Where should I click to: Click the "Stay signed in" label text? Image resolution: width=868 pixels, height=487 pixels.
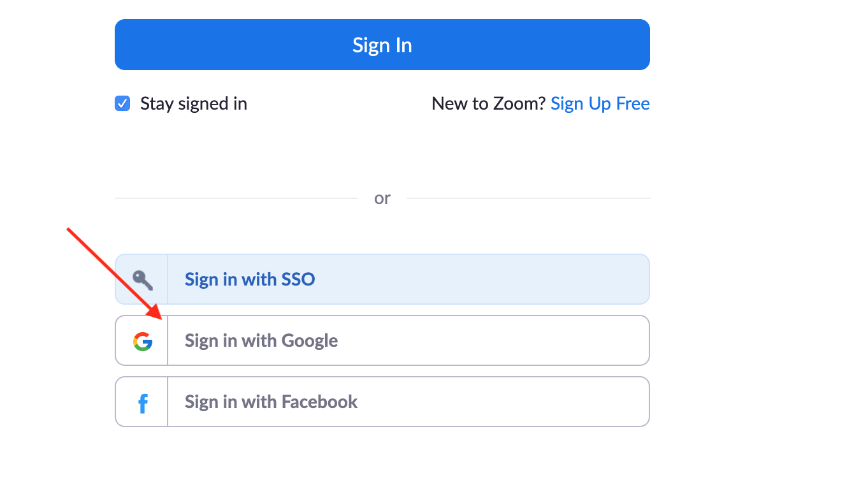click(x=193, y=103)
